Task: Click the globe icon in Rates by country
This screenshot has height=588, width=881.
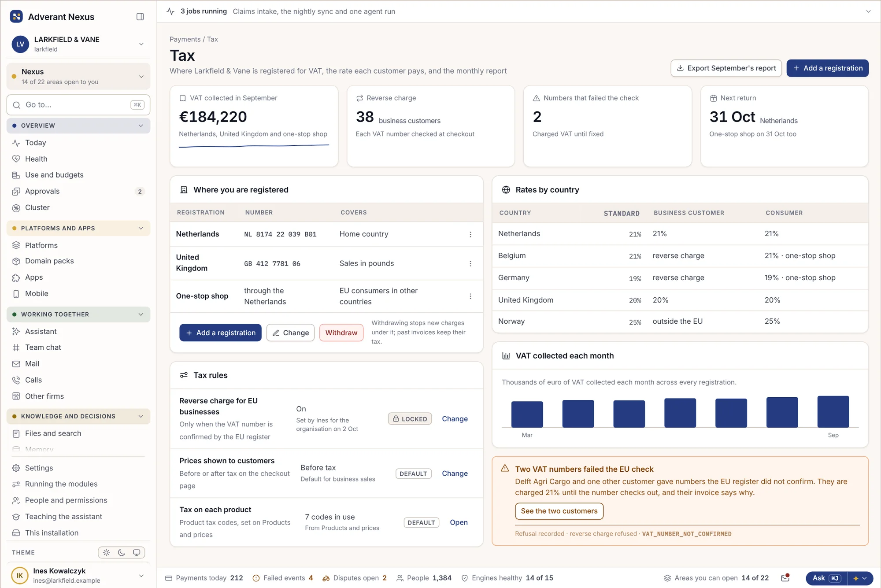Action: pyautogui.click(x=506, y=190)
